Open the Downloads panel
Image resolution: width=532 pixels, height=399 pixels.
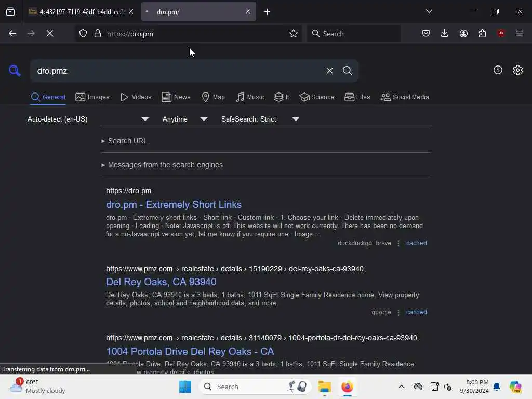click(445, 33)
